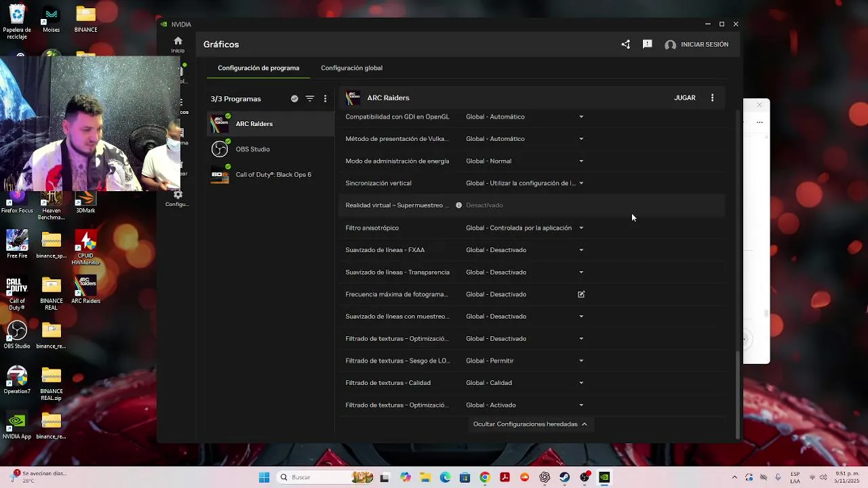Open dropdown for Modo de administración de energía
The width and height of the screenshot is (868, 488).
pyautogui.click(x=581, y=161)
